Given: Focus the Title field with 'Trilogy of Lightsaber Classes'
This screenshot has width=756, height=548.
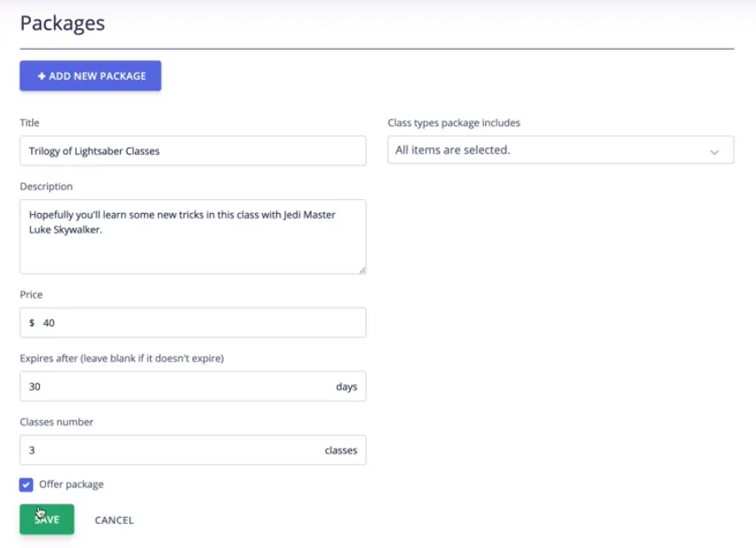Looking at the screenshot, I should point(192,151).
